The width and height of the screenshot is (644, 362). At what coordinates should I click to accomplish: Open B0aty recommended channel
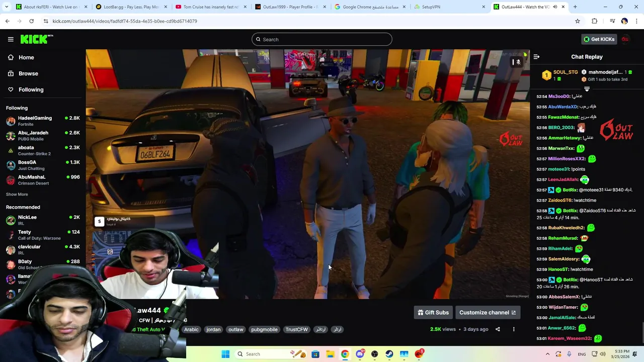click(x=43, y=264)
